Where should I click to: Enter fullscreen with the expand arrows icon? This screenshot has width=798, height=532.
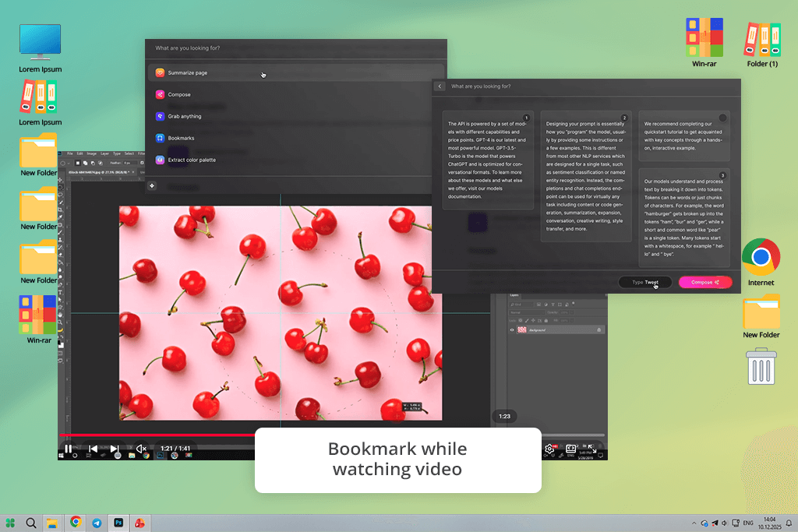591,448
